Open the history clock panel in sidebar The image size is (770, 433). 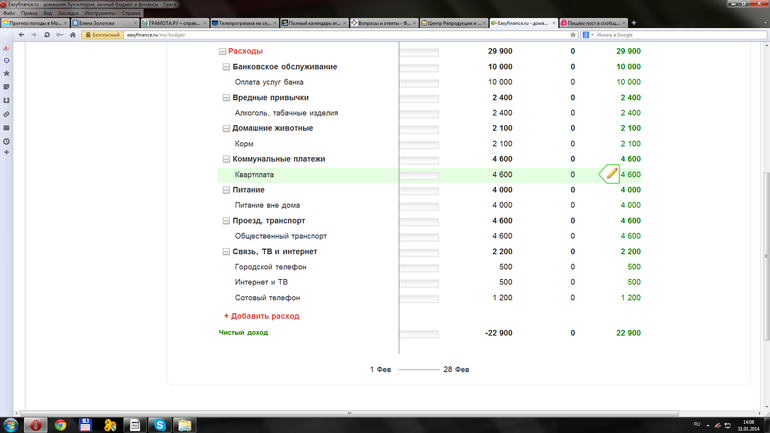[x=6, y=141]
